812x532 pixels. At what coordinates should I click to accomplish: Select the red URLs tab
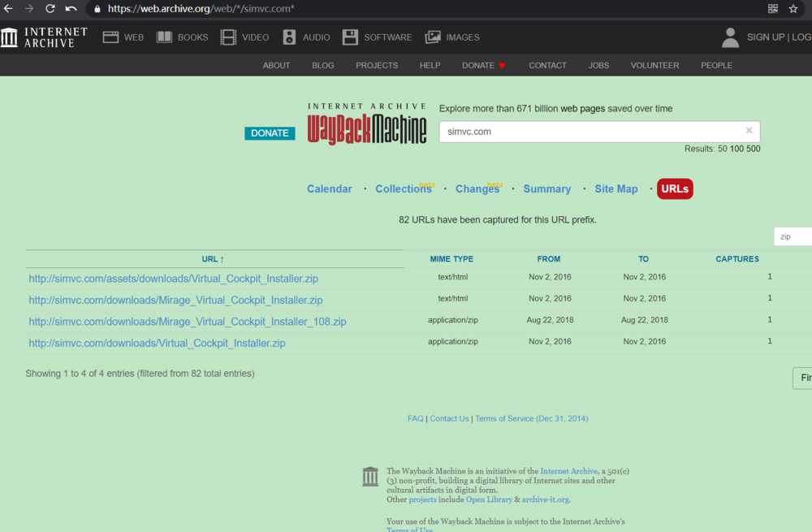[675, 188]
